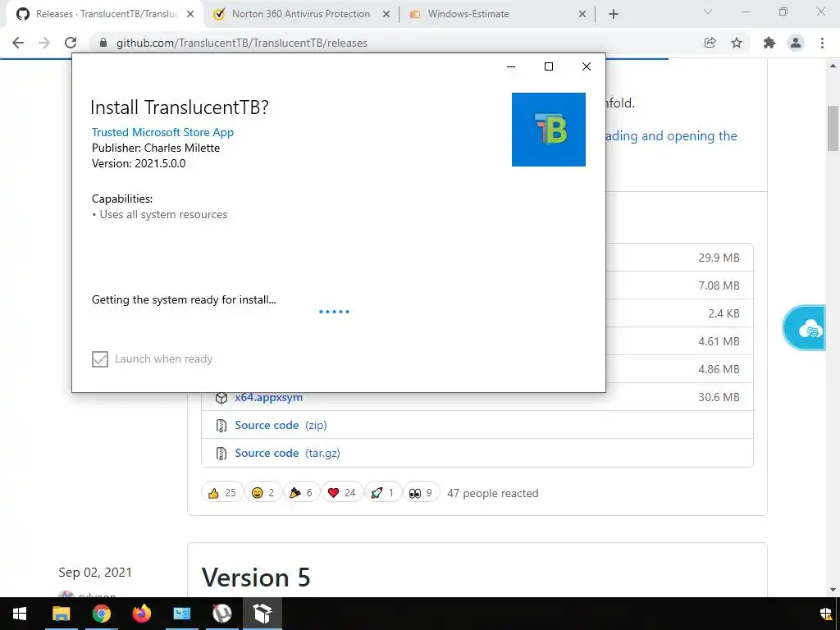
Task: Open File Explorer from taskbar
Action: point(61,614)
